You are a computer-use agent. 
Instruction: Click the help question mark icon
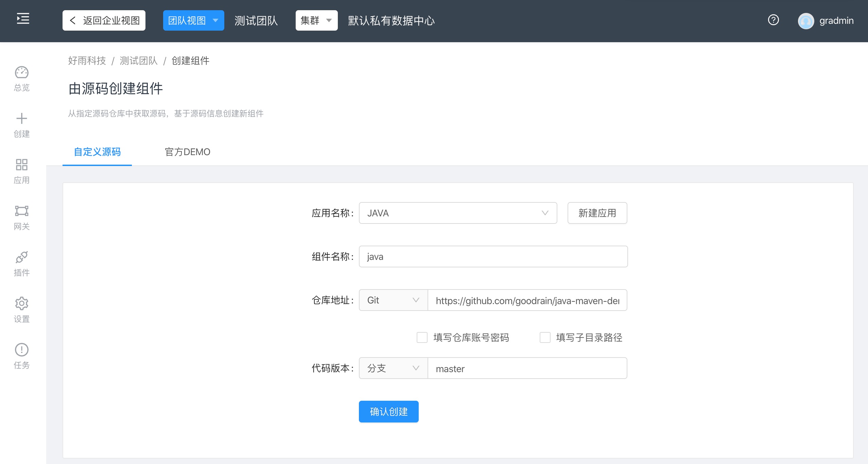[774, 20]
